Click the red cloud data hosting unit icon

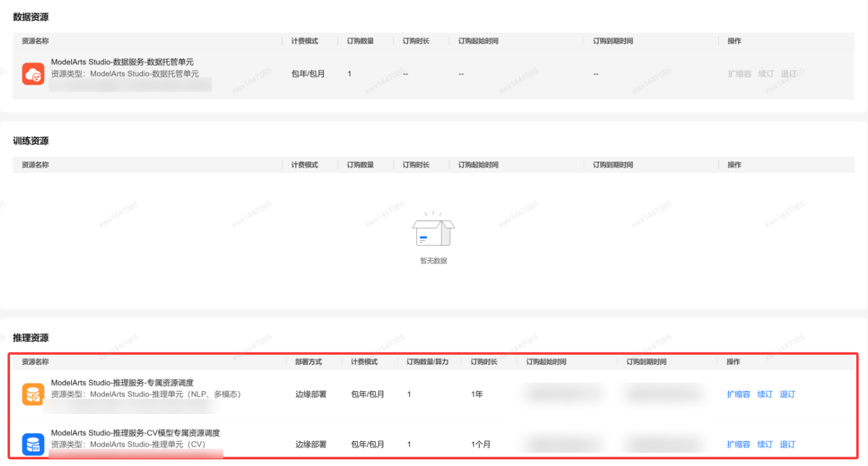[x=33, y=74]
